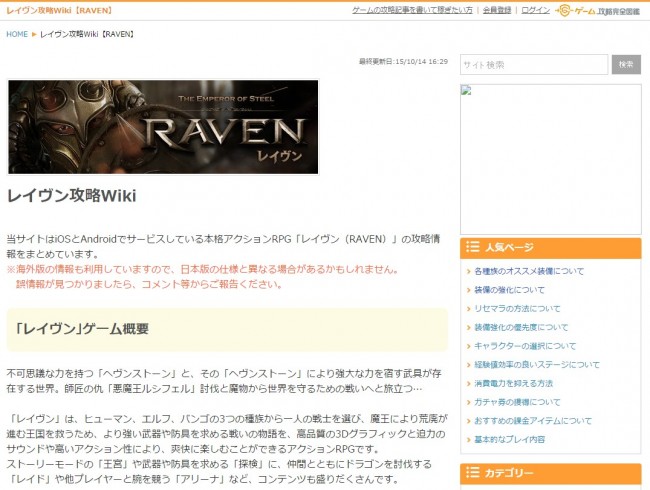This screenshot has width=650, height=490.
Task: Open 装備強化の優先度について link
Action: pos(521,327)
